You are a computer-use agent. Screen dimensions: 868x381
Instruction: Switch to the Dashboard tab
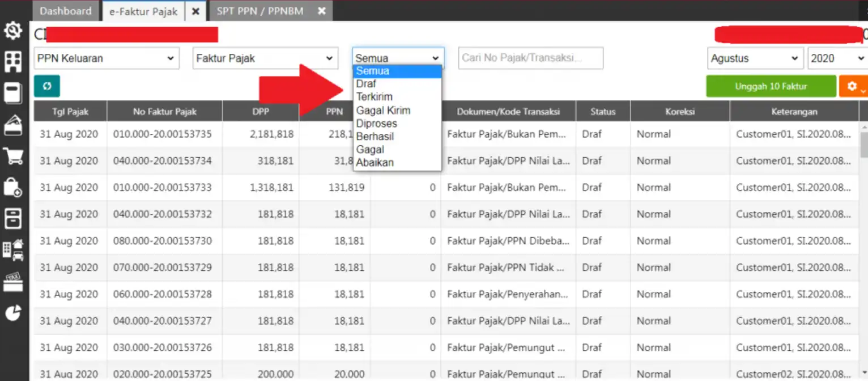[x=66, y=11]
